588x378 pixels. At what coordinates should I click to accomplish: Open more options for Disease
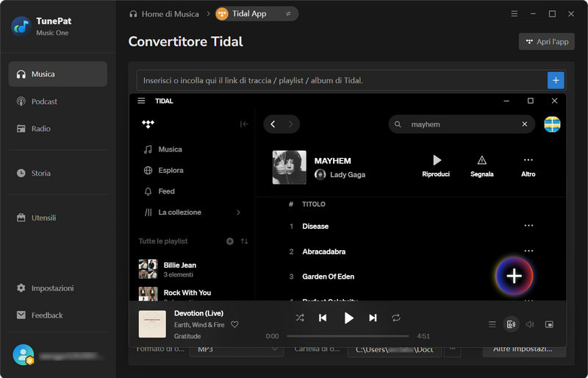(x=528, y=226)
